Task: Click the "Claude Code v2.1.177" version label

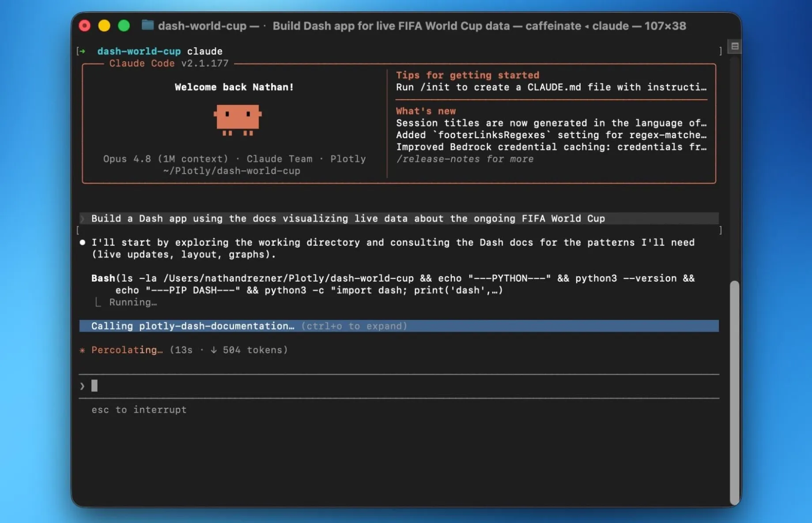Action: point(169,64)
